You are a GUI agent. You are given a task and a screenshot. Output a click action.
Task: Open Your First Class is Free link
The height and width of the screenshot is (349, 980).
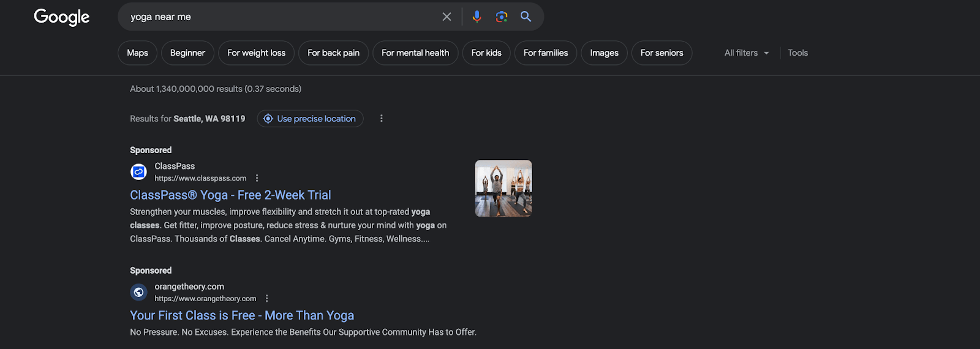point(242,316)
